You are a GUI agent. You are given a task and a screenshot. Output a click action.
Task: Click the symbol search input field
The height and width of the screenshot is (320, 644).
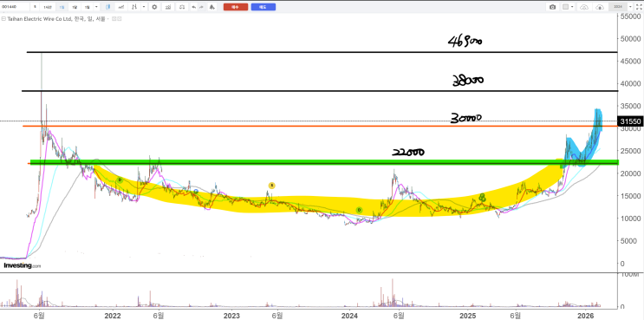(x=15, y=7)
